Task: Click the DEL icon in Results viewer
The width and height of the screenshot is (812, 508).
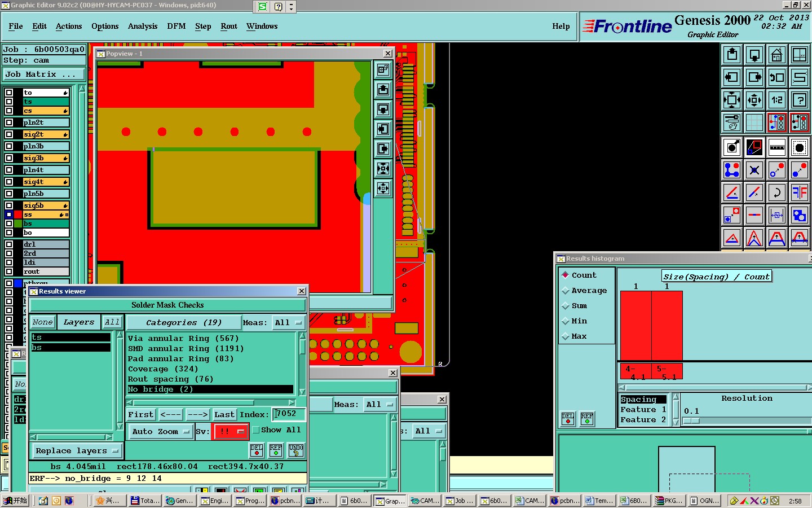Action: [257, 450]
